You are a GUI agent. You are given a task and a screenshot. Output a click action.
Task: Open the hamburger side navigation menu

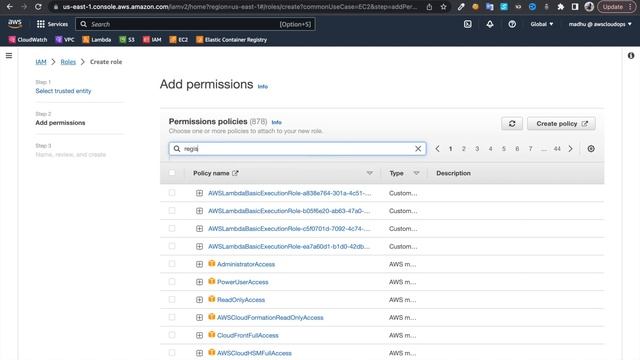(x=9, y=56)
